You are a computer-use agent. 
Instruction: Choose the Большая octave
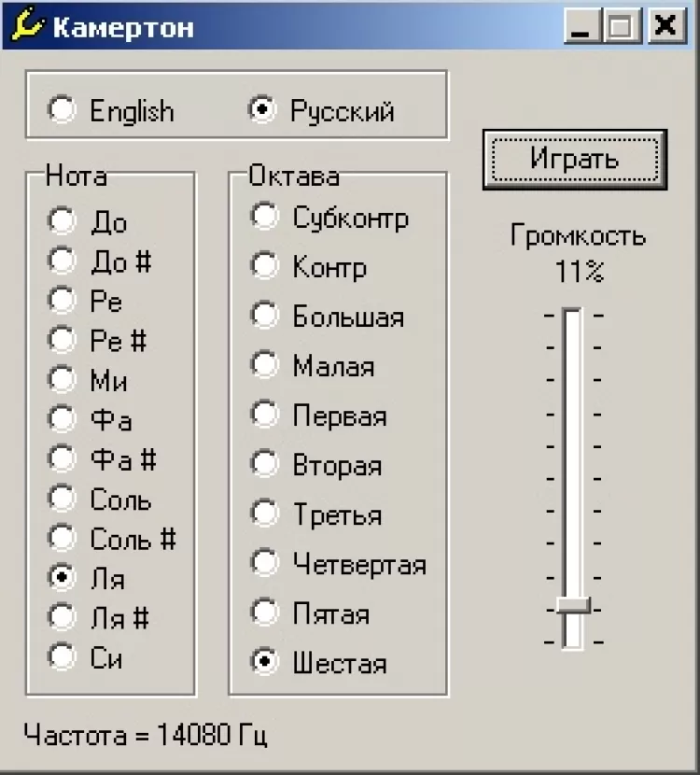point(265,316)
